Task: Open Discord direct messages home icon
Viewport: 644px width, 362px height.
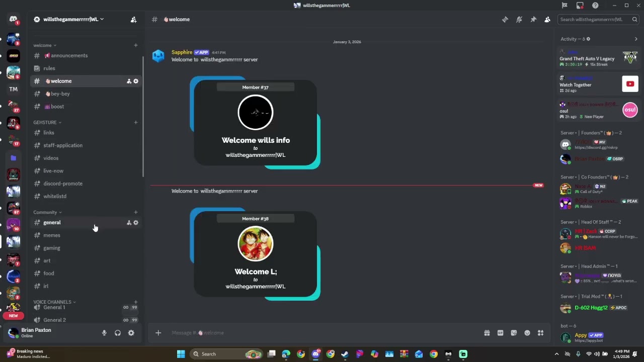Action: click(x=14, y=20)
